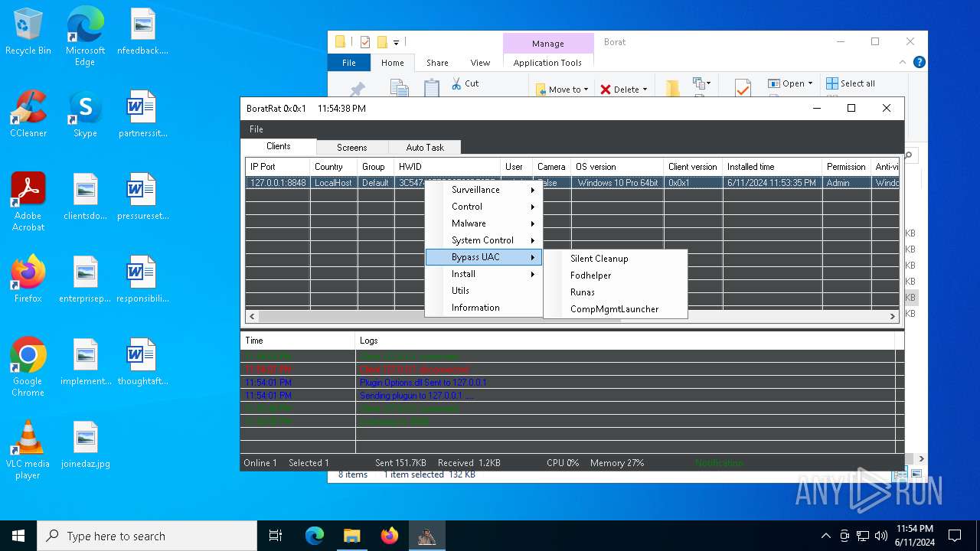980x551 pixels.
Task: Open Edge from the taskbar
Action: (315, 536)
